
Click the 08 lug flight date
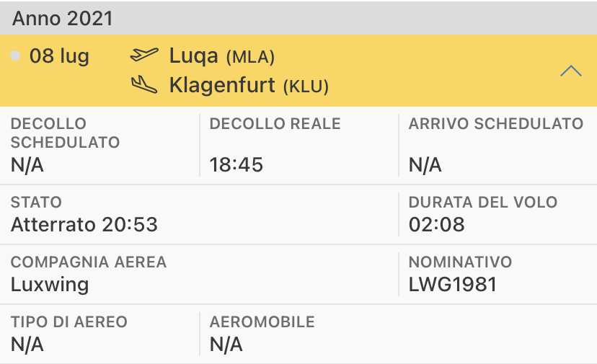[59, 56]
